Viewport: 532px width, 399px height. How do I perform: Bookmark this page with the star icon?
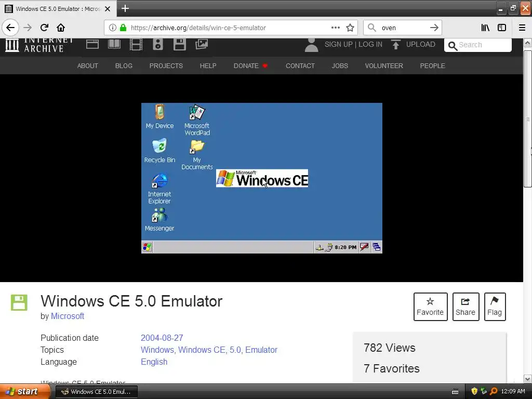coord(350,28)
